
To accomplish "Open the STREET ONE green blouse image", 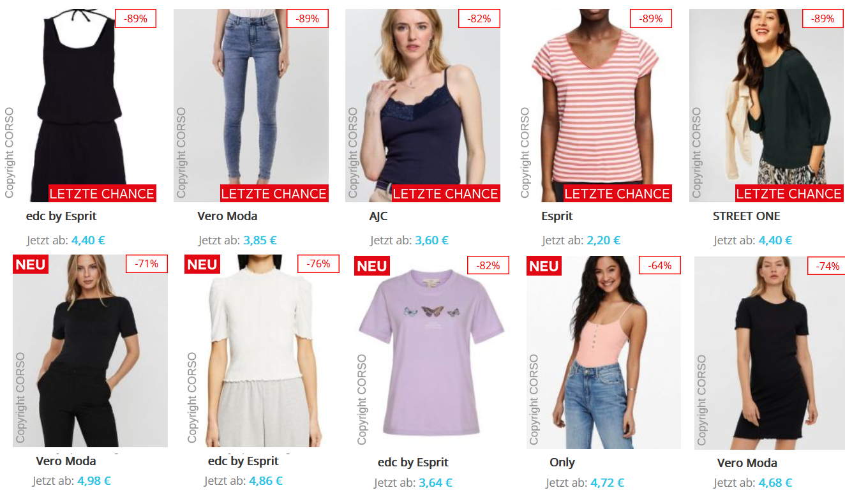I will [x=766, y=105].
